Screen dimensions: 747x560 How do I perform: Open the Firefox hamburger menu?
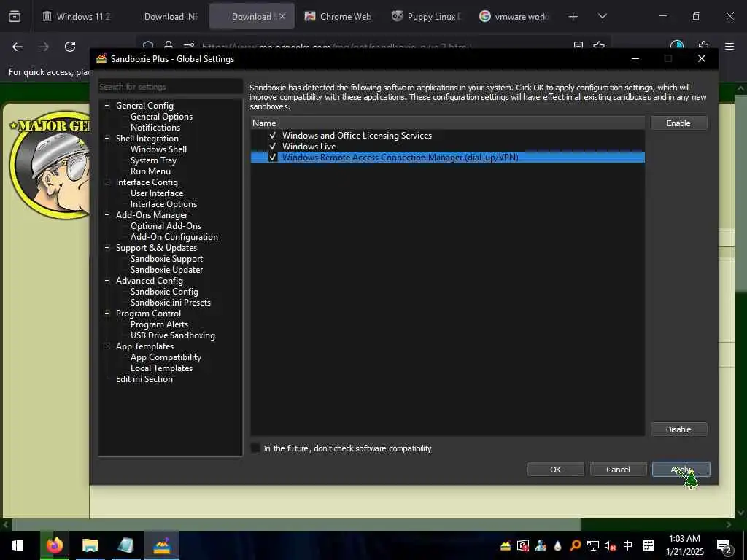click(x=729, y=47)
